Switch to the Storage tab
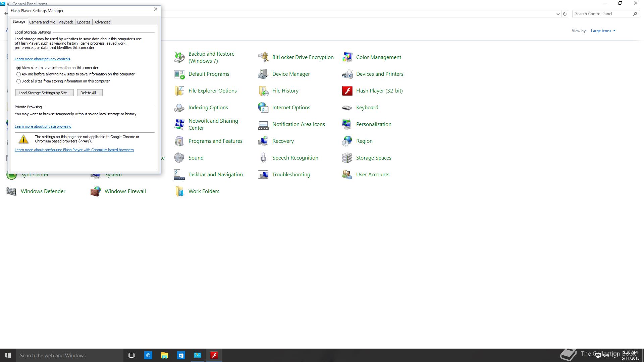The height and width of the screenshot is (362, 644). 19,21
